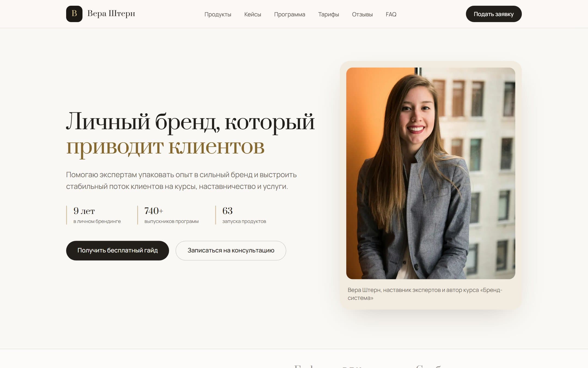Open the Отзывы nav link
588x368 pixels.
[362, 14]
